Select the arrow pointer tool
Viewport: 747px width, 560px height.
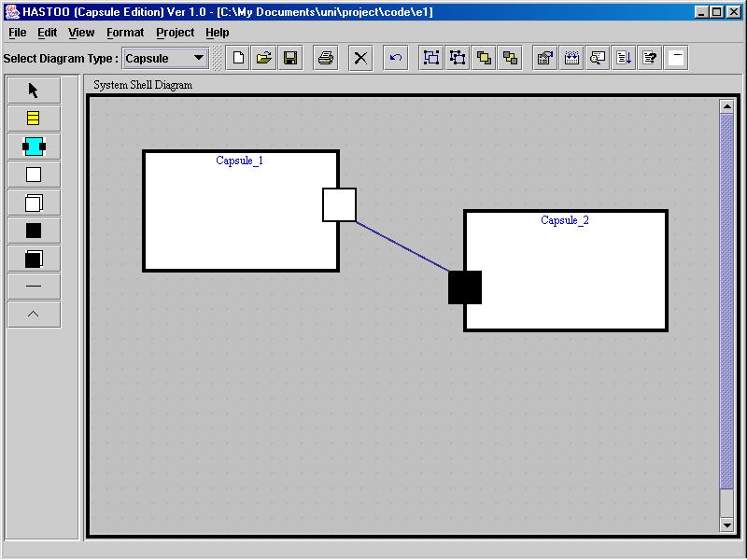(34, 90)
